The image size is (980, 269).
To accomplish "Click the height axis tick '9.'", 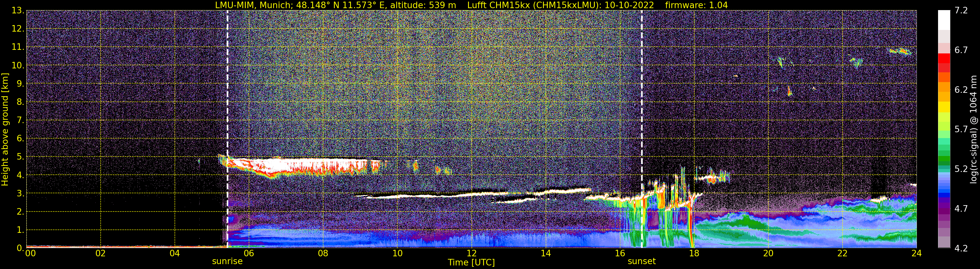I will tap(20, 84).
